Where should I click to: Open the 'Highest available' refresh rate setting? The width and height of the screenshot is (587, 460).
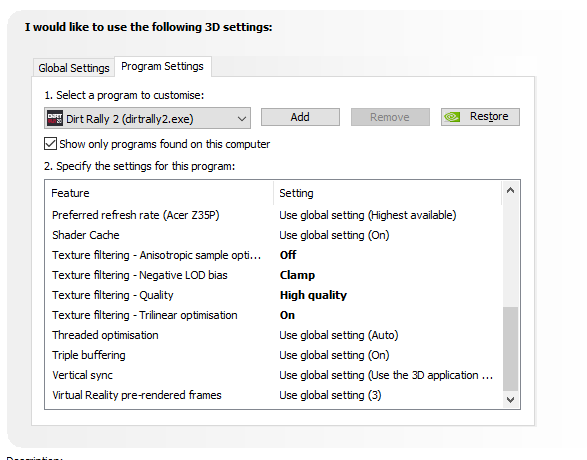tap(368, 215)
